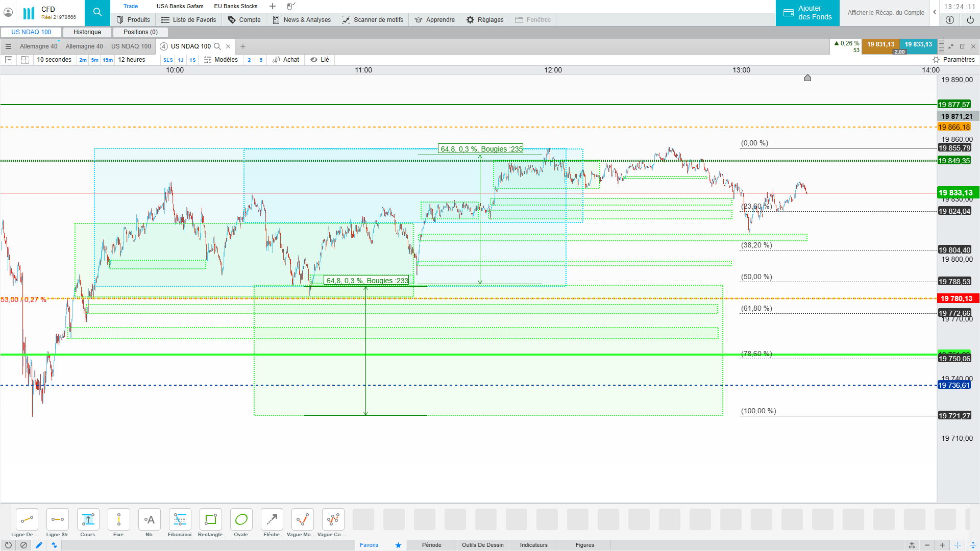Select the Cours price tool
Image resolution: width=980 pixels, height=551 pixels.
[x=88, y=520]
